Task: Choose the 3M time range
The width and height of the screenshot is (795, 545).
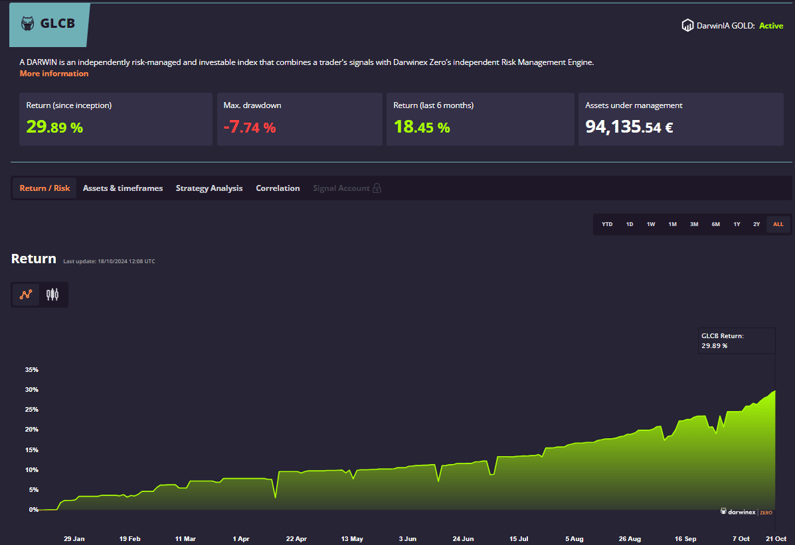Action: point(694,224)
